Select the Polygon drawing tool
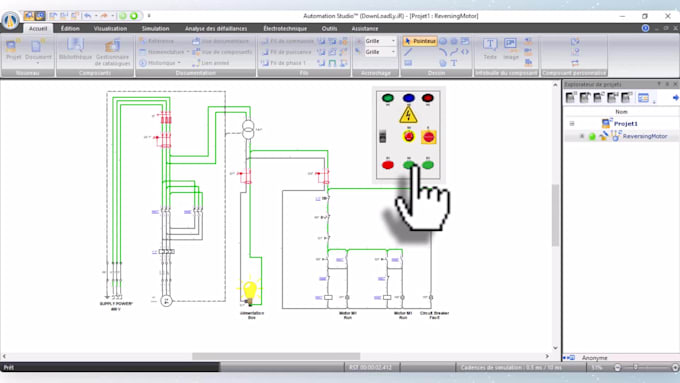The image size is (680, 383). tap(454, 41)
